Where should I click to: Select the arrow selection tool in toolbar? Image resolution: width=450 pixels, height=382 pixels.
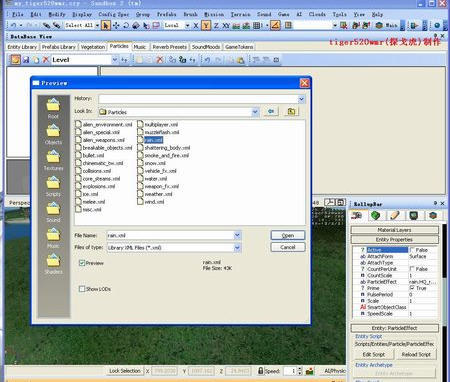(x=106, y=25)
